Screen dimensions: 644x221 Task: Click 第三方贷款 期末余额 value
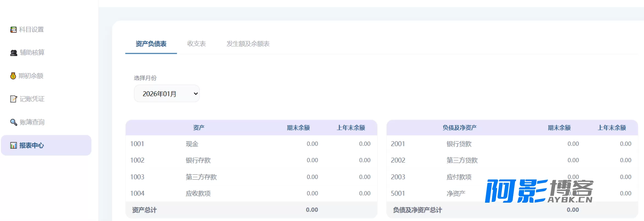pyautogui.click(x=573, y=160)
